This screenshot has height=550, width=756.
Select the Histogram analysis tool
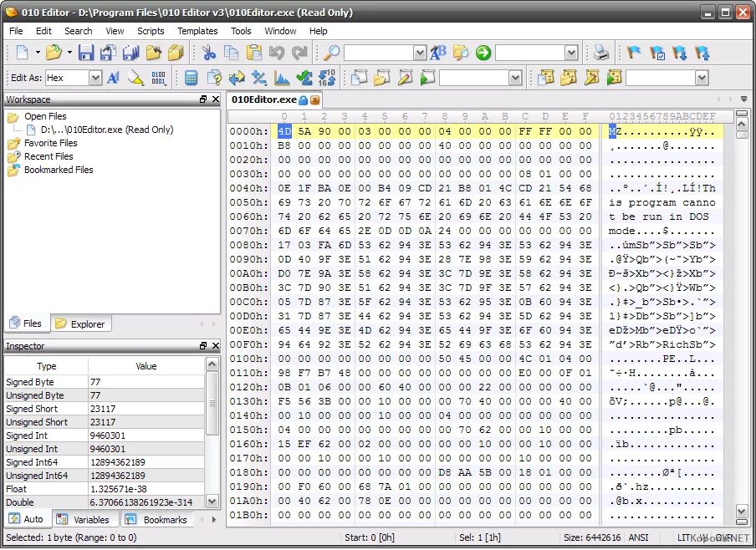point(279,78)
